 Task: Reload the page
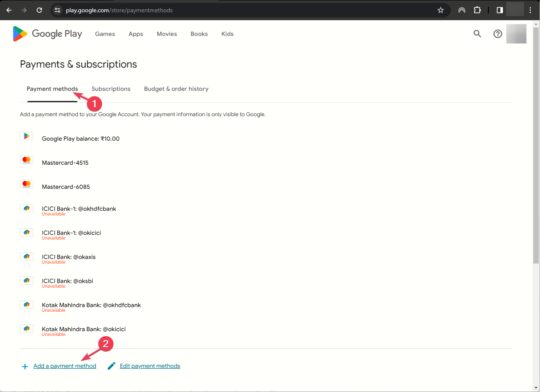pos(39,10)
